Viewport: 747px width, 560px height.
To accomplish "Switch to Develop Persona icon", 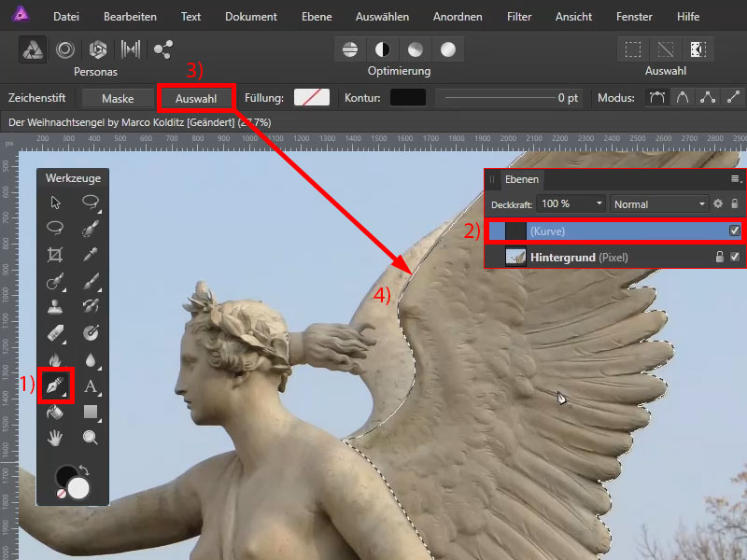I will click(98, 49).
